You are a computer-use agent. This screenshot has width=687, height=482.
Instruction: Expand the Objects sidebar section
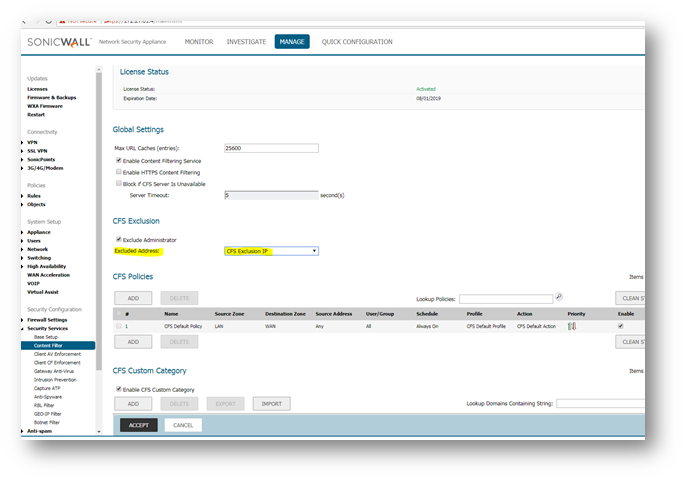click(22, 205)
